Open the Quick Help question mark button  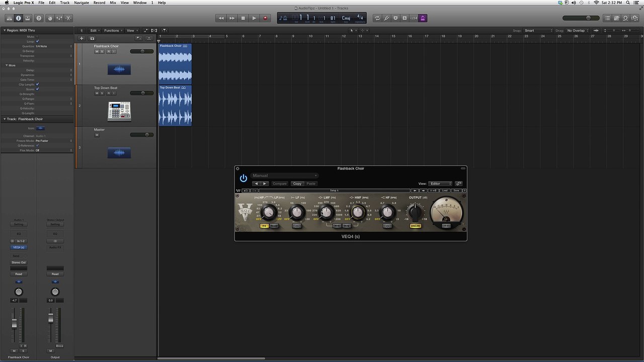click(39, 18)
